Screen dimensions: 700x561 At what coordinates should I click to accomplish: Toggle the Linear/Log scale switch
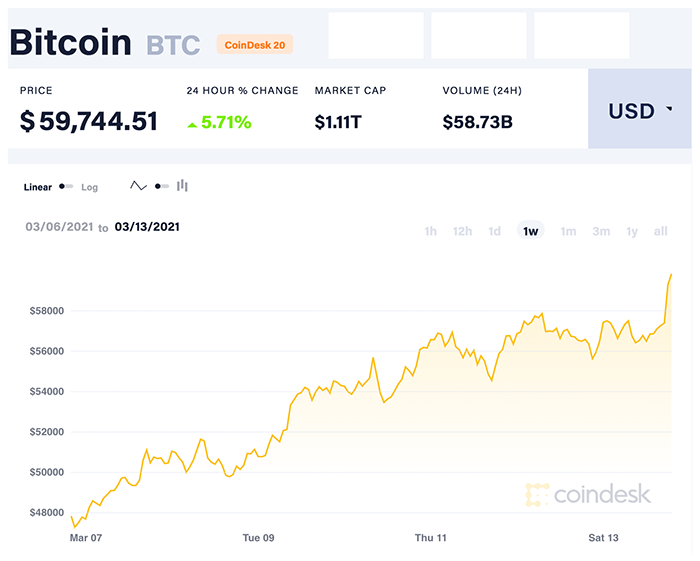click(x=66, y=187)
